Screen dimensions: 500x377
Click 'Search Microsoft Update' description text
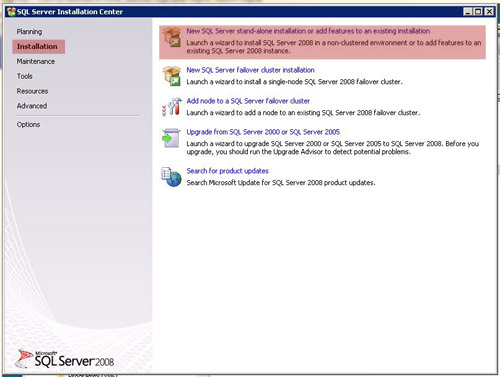pos(281,183)
